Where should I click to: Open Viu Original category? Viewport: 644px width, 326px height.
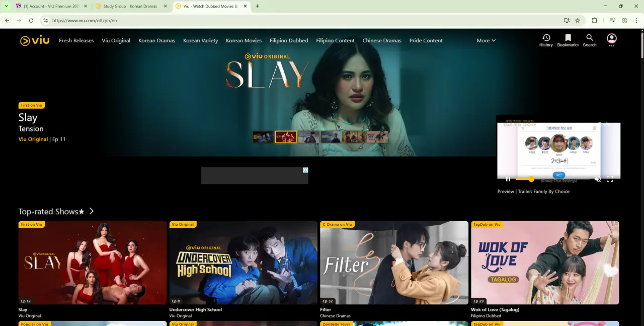(x=116, y=40)
